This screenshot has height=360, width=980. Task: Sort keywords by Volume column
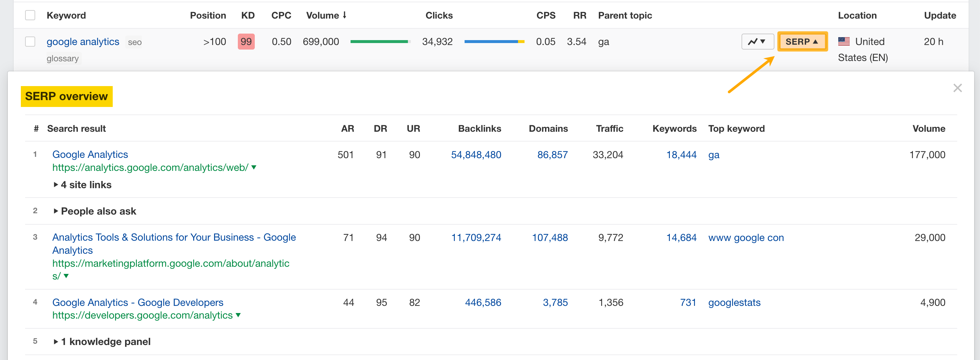[x=326, y=15]
